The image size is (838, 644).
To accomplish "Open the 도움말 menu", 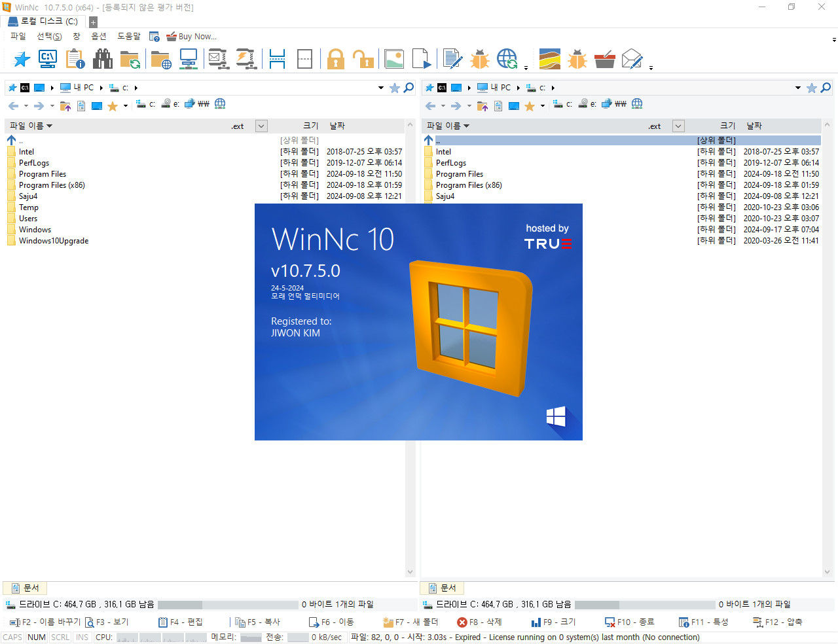I will point(129,37).
